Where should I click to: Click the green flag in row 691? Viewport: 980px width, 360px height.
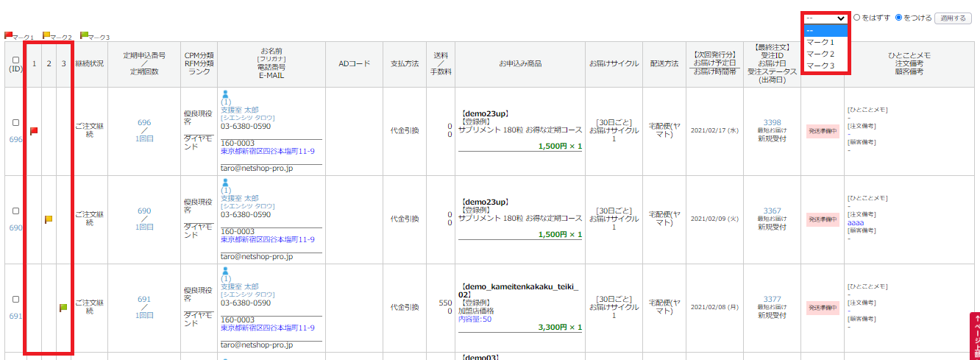tap(63, 308)
